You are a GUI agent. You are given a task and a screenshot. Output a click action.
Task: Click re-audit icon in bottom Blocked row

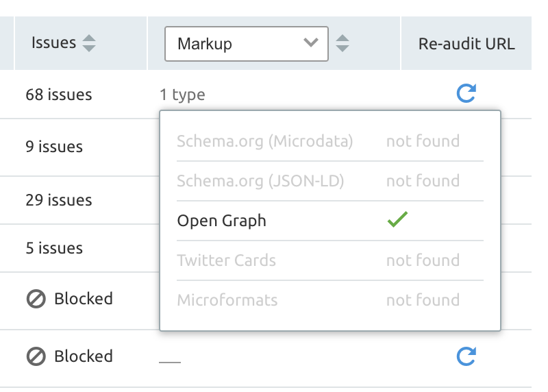pyautogui.click(x=466, y=356)
